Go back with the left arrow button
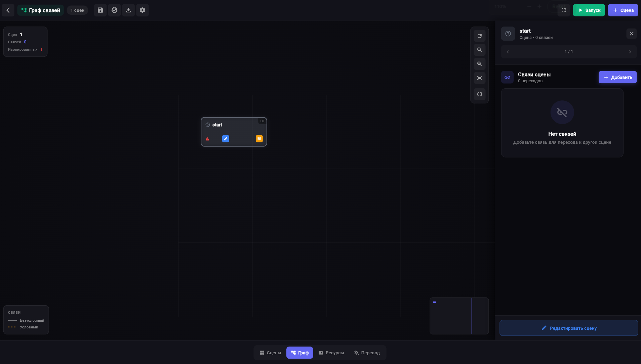The height and width of the screenshot is (364, 641). click(8, 10)
